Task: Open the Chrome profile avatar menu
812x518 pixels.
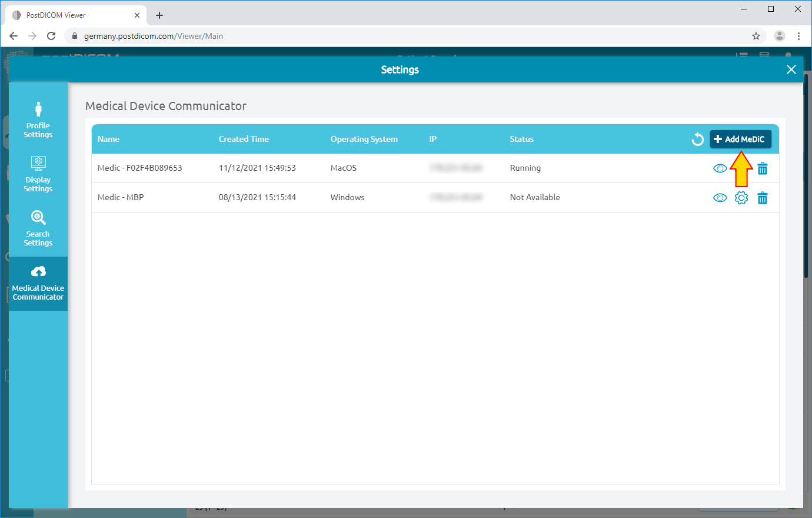Action: coord(780,36)
